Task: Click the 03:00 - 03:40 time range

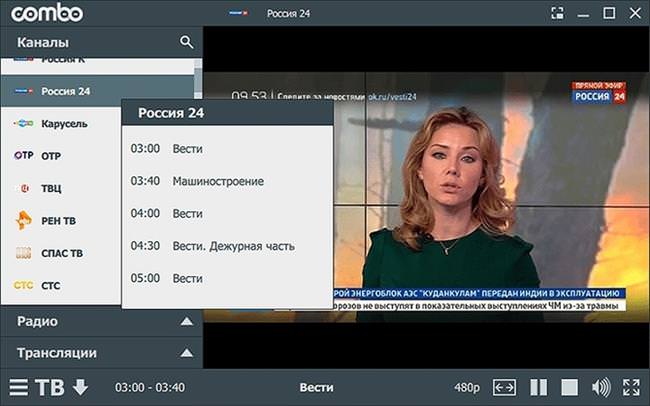Action: click(150, 387)
